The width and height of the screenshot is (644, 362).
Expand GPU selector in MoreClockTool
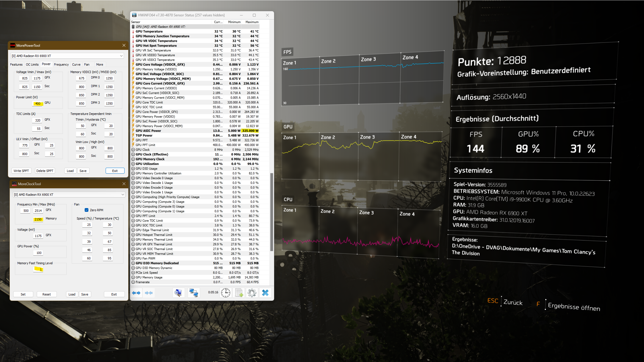123,195
